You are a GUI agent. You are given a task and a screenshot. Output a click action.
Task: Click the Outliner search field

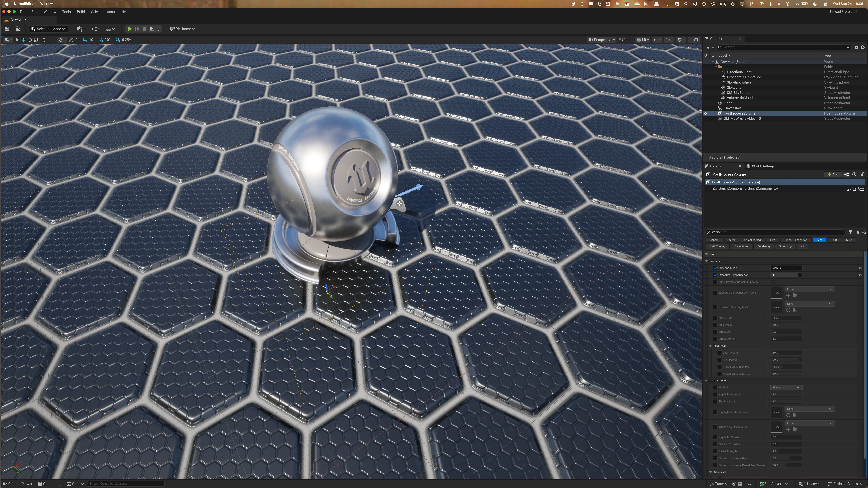[x=784, y=48]
